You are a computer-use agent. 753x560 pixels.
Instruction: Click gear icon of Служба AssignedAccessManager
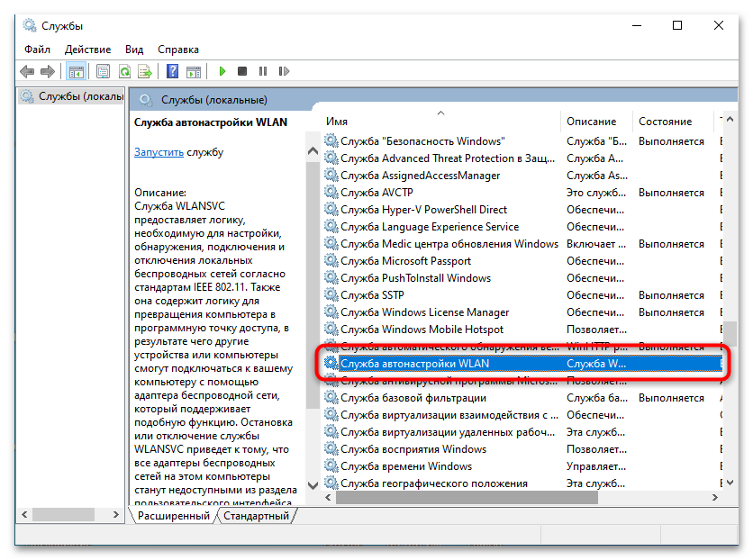[x=331, y=176]
